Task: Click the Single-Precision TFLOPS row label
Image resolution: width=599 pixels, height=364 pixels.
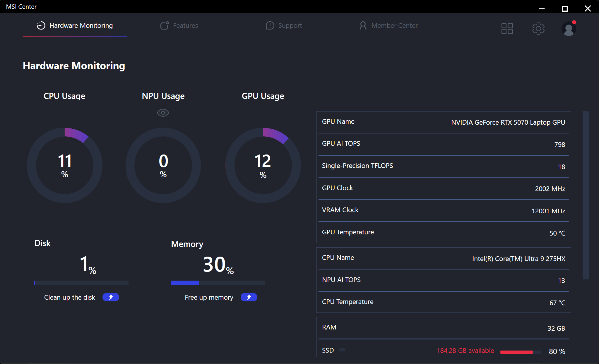Action: pyautogui.click(x=357, y=166)
